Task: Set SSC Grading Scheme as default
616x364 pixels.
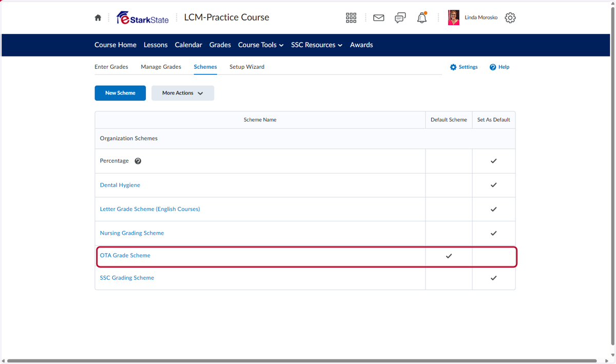Action: (493, 278)
